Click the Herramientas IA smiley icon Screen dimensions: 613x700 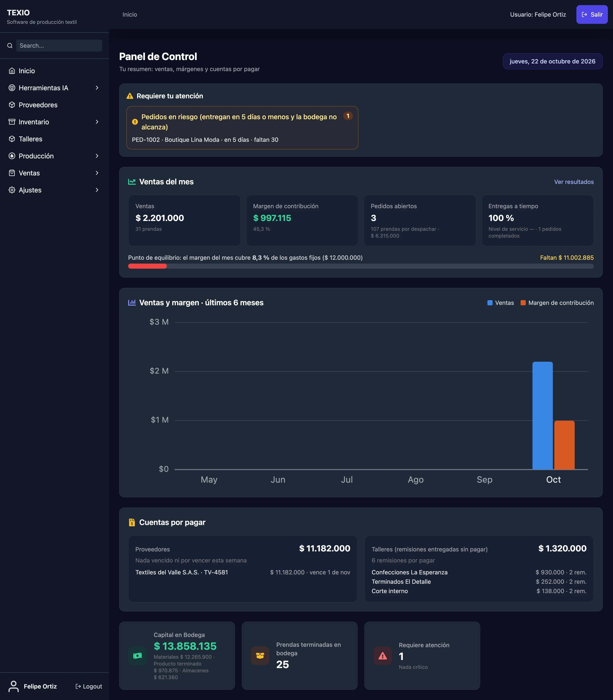click(x=12, y=88)
